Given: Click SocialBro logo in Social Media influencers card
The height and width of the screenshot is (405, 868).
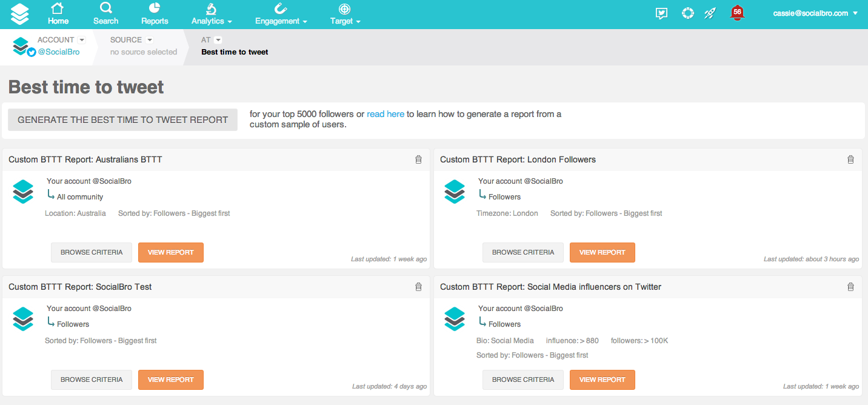Looking at the screenshot, I should [x=455, y=319].
